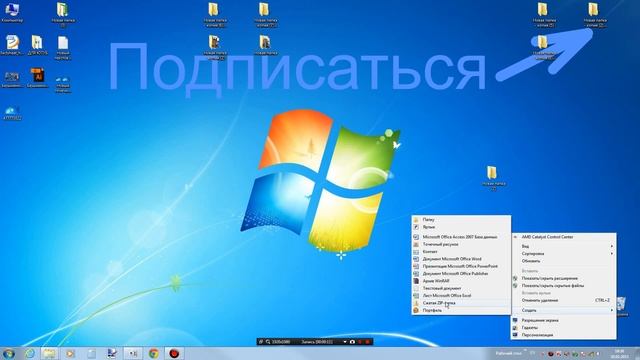
Task: Create a new Папку from submenu
Action: 461,220
